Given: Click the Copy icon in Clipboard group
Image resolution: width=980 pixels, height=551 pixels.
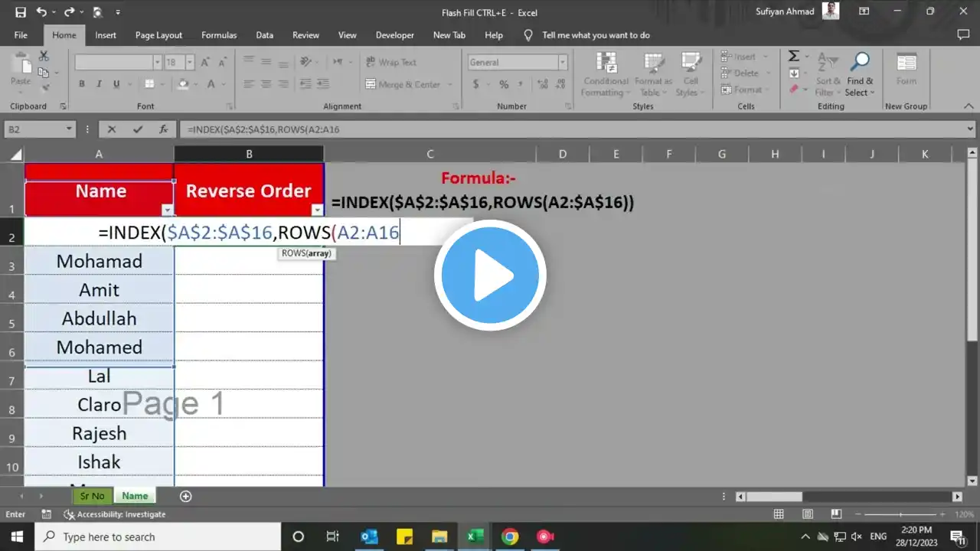Looking at the screenshot, I should [44, 73].
